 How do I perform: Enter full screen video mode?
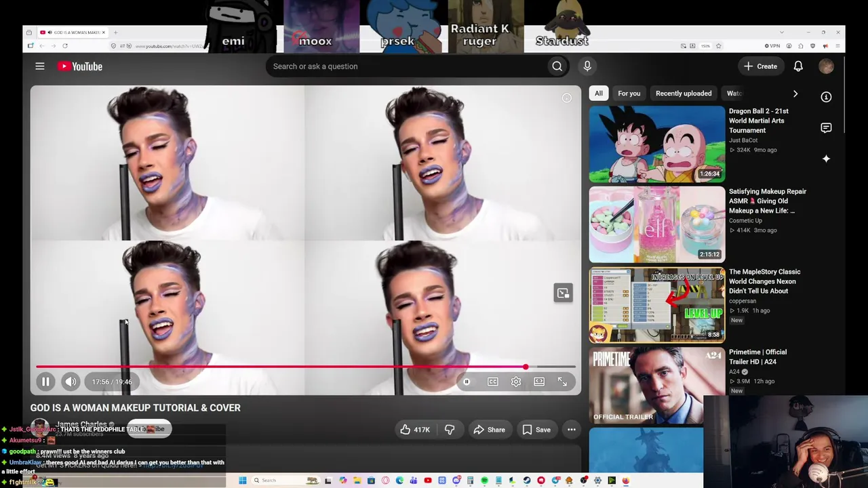point(562,382)
